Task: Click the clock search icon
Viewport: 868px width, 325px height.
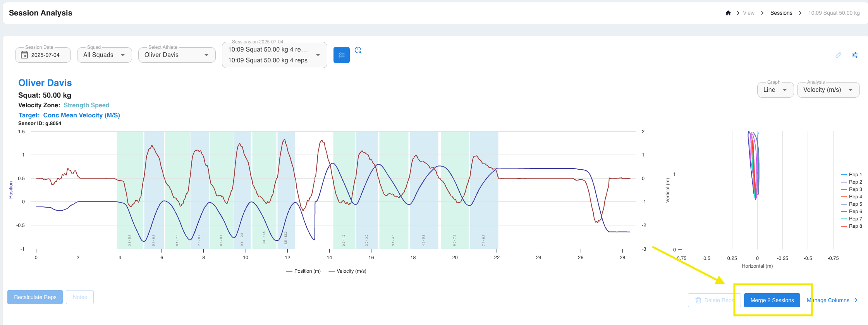Action: pos(358,50)
